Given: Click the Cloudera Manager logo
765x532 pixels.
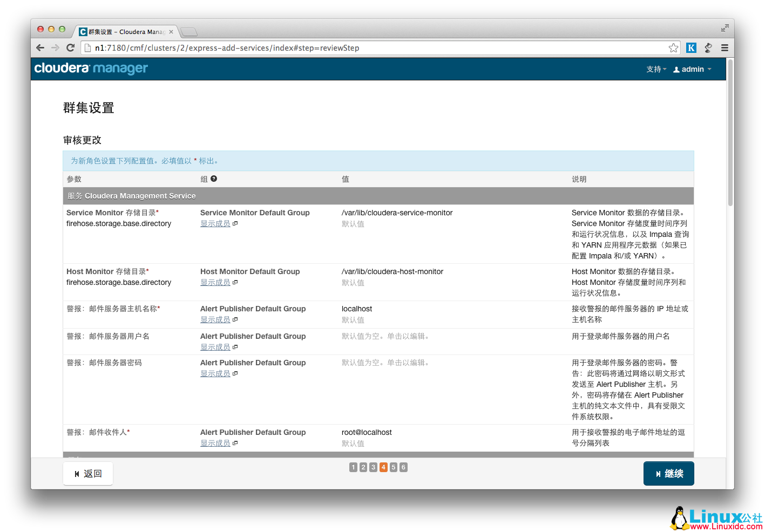Looking at the screenshot, I should 90,68.
